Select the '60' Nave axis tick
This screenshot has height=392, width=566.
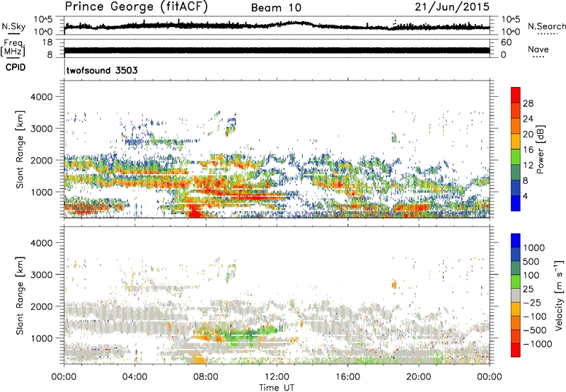pyautogui.click(x=506, y=42)
